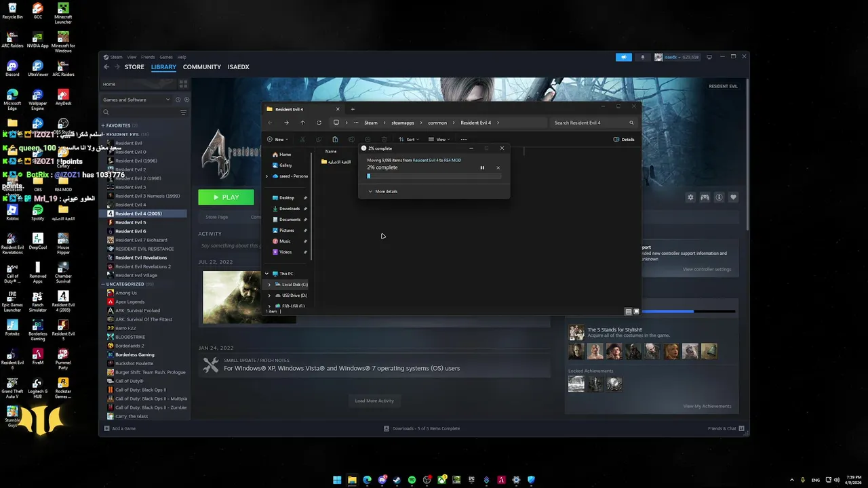Open the See more ellipsis menu in Explorer

[x=464, y=140]
